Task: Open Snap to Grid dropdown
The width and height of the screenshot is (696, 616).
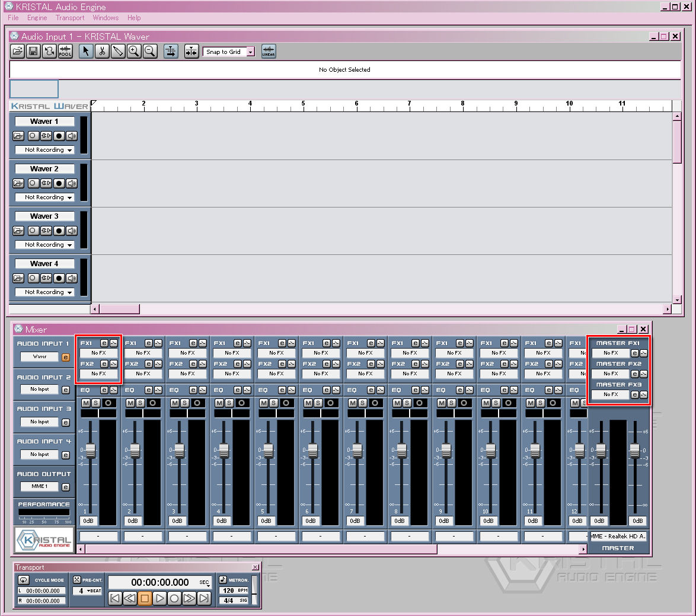Action: 251,52
